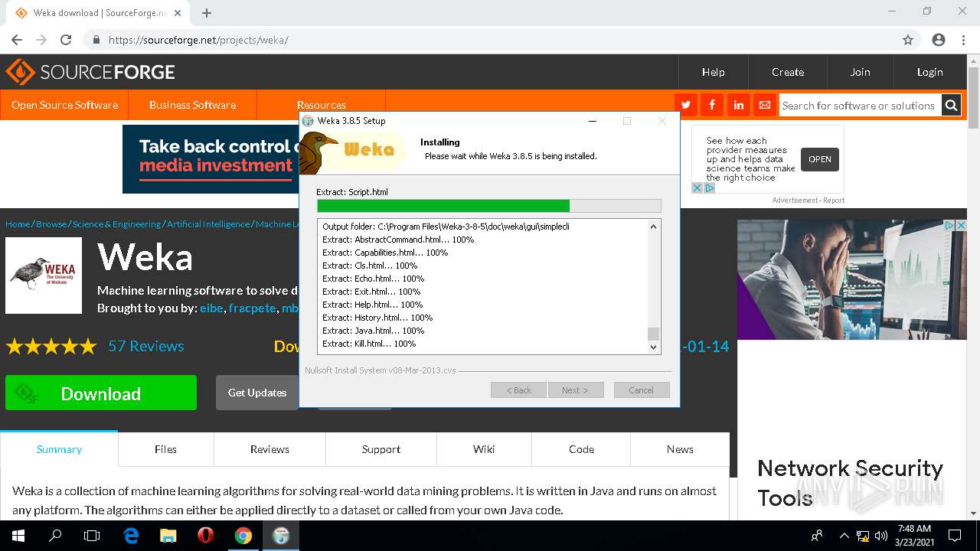Click the SourceForge logo
980x551 pixels.
90,72
